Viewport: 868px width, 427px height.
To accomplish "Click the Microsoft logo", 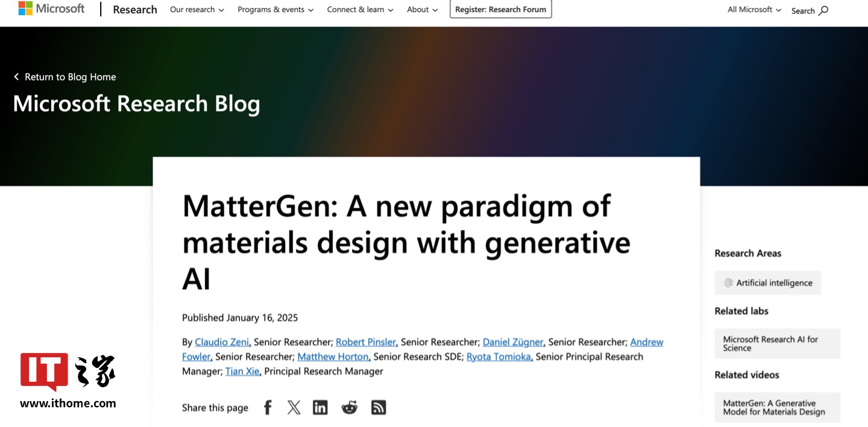I will [52, 8].
